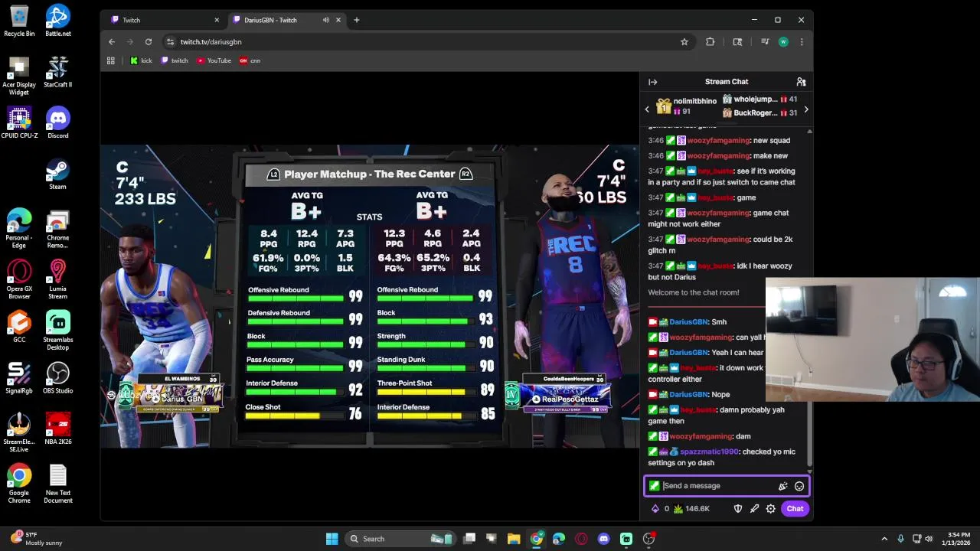Image resolution: width=980 pixels, height=551 pixels.
Task: Mute the DariusGBN tab audio
Action: [326, 20]
